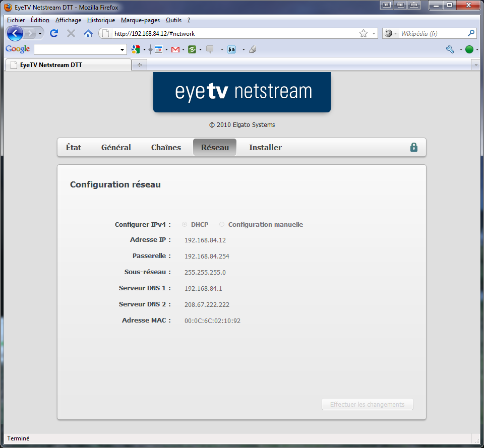Open a new tab with the plus button
484x448 pixels.
pyautogui.click(x=140, y=65)
